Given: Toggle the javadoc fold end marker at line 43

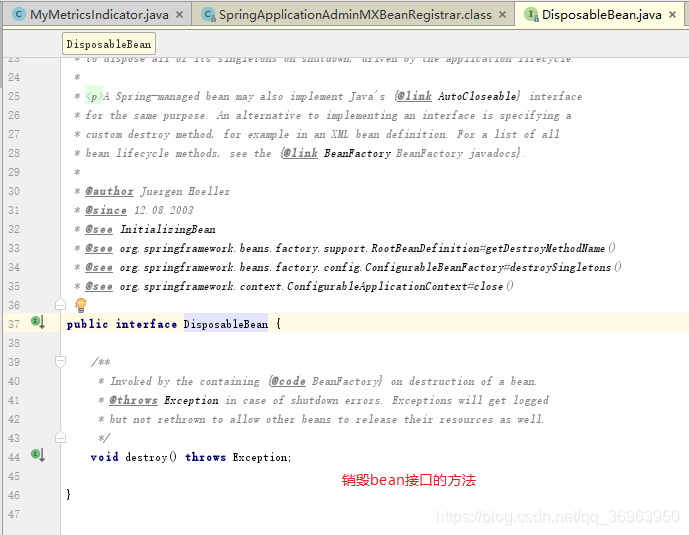Looking at the screenshot, I should pyautogui.click(x=60, y=437).
